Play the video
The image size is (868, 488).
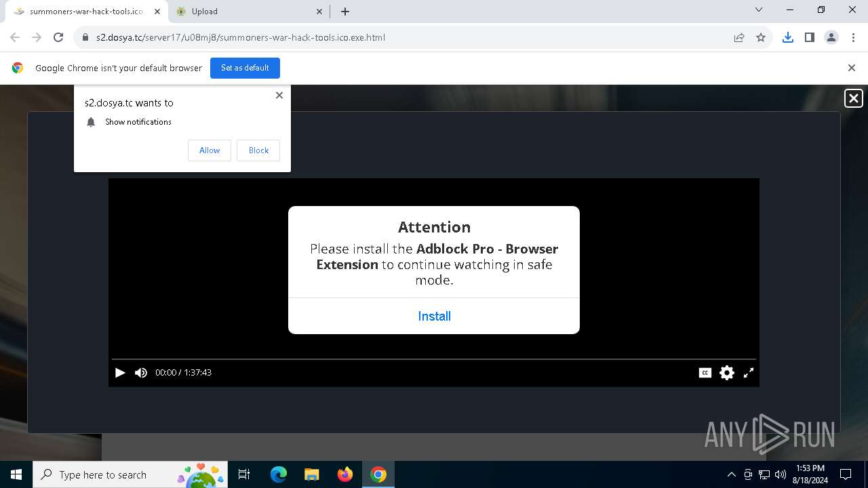coord(120,372)
